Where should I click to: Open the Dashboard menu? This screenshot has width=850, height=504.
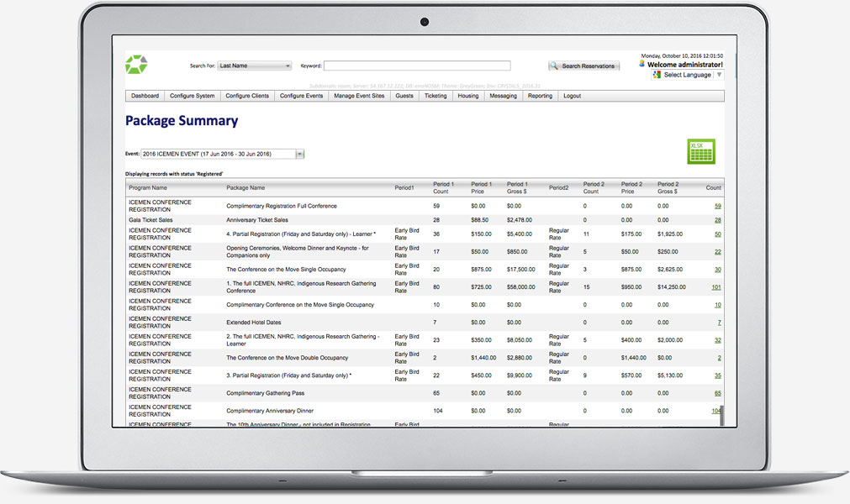coord(145,96)
